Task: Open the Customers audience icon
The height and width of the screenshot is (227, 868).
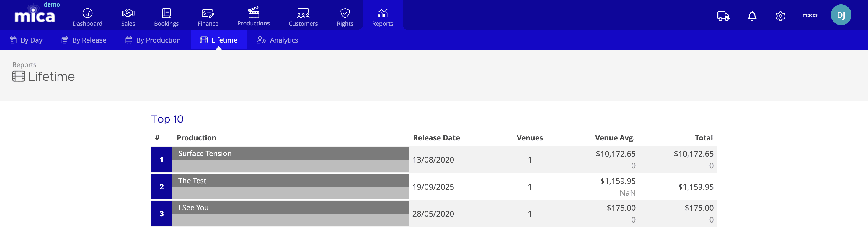Action: (x=303, y=13)
